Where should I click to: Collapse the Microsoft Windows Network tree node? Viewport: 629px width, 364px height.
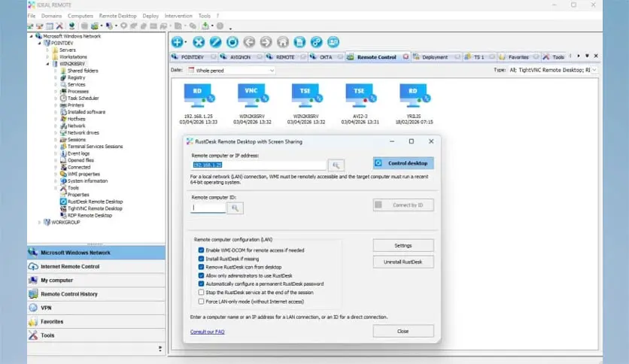coord(32,36)
